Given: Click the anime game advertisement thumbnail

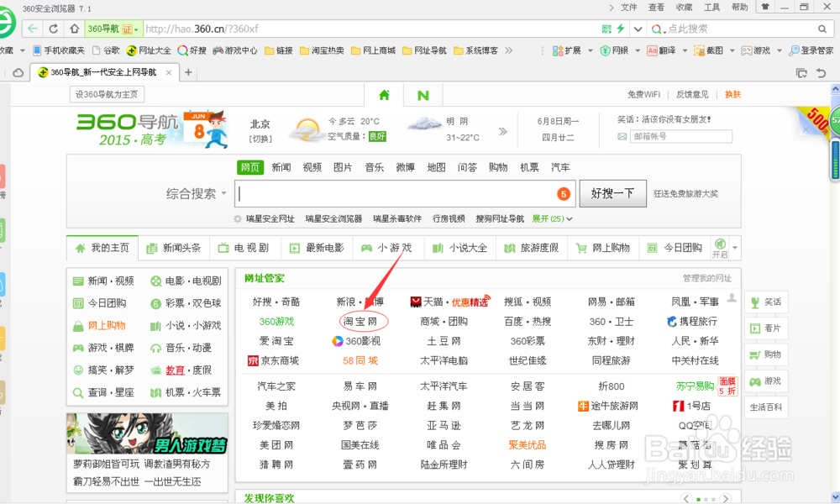Looking at the screenshot, I should (147, 433).
